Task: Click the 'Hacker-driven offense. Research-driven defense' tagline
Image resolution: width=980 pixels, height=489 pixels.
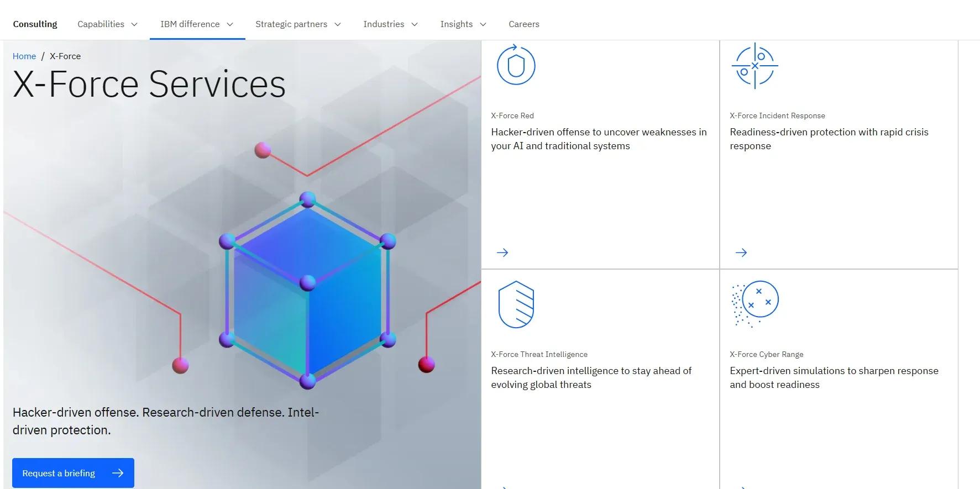Action: pyautogui.click(x=166, y=421)
